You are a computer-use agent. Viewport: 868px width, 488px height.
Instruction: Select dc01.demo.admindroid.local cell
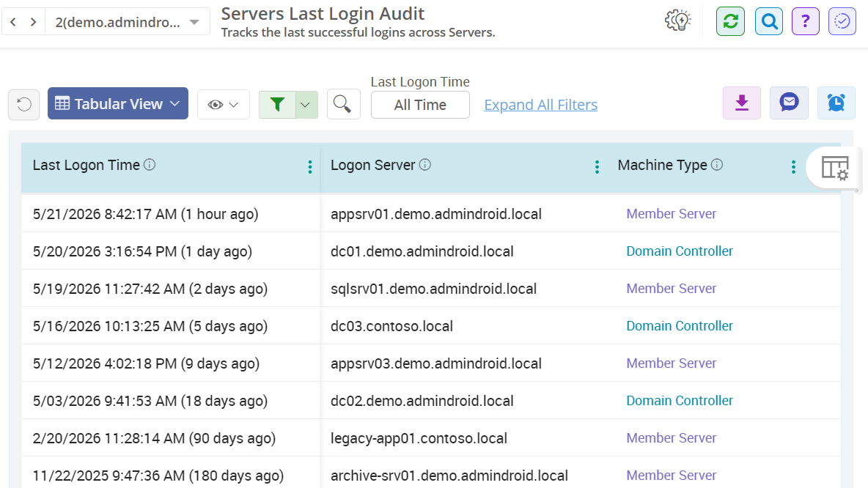click(x=422, y=252)
